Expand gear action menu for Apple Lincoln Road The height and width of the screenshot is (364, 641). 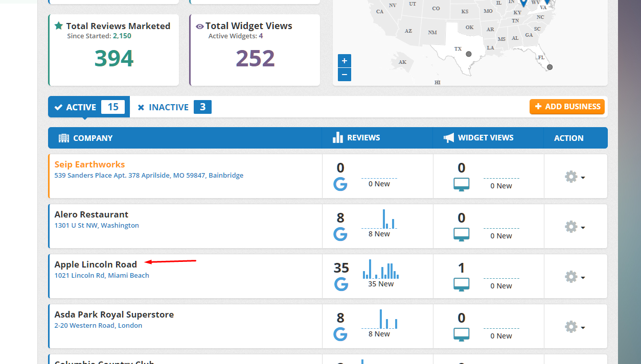pyautogui.click(x=575, y=277)
